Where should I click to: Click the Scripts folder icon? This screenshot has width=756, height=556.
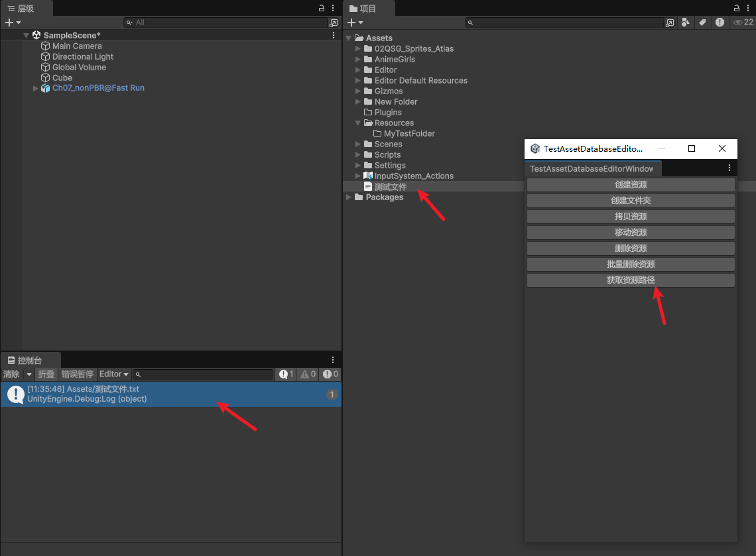click(368, 154)
